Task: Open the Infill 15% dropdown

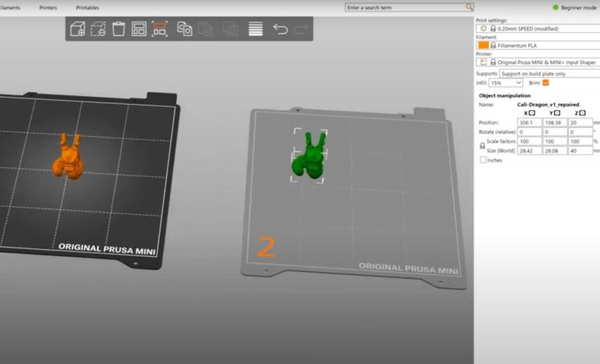Action: click(507, 82)
